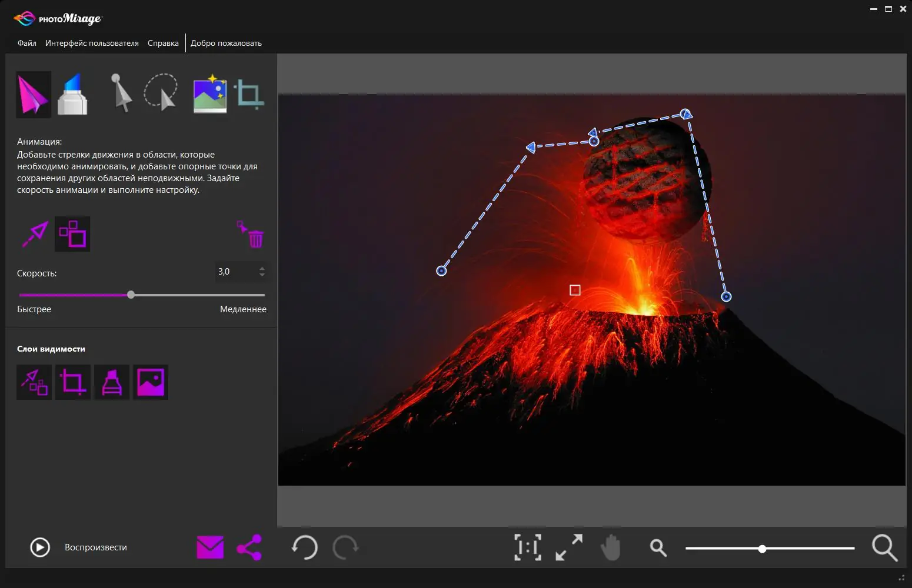Zoom out with small magnifier icon
The image size is (912, 588).
click(658, 548)
